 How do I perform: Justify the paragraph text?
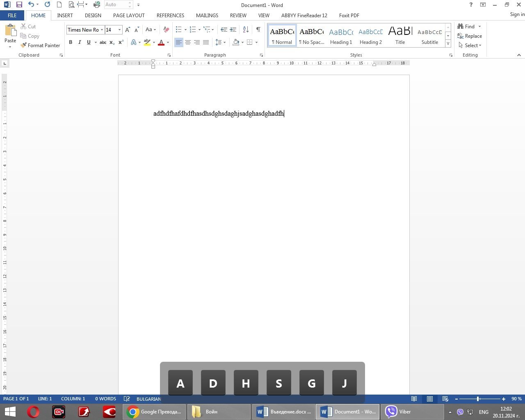(x=206, y=42)
